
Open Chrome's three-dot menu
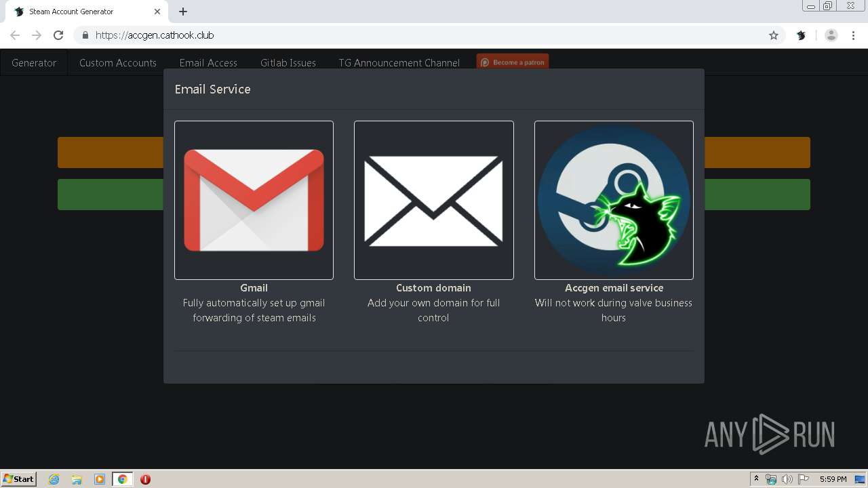click(853, 35)
